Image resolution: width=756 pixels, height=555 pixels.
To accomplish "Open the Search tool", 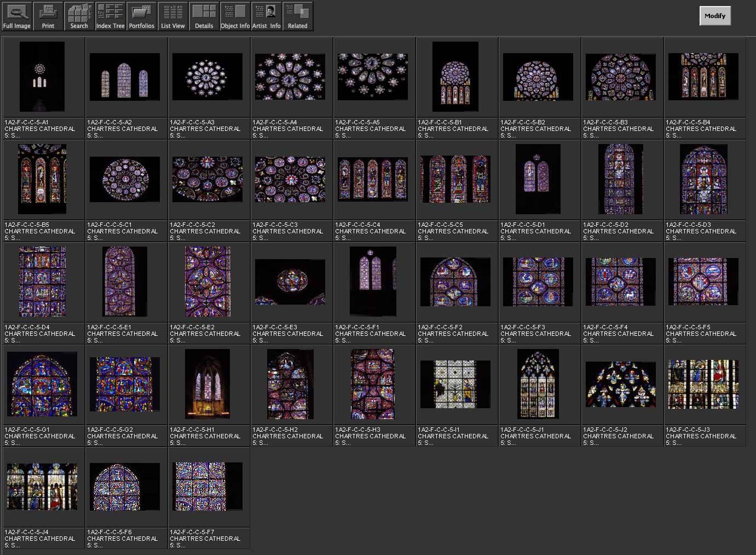I will coord(79,16).
